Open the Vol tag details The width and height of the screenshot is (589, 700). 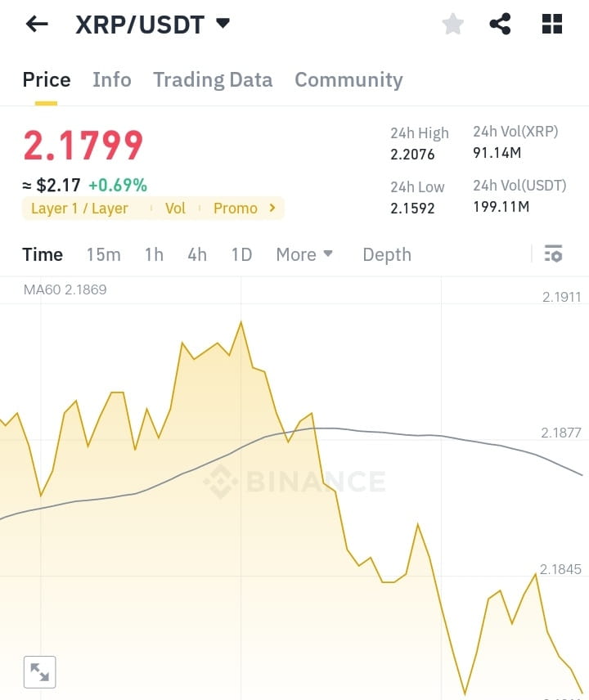coord(175,209)
